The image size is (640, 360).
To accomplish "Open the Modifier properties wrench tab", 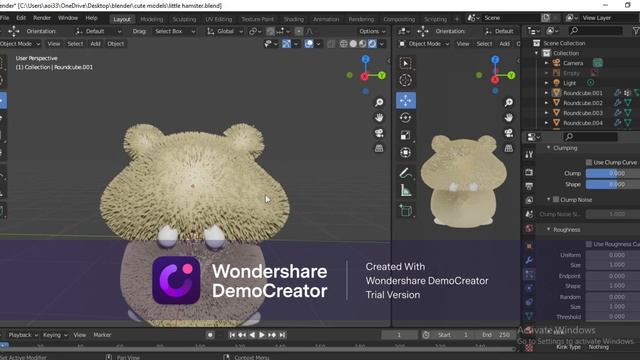I will pos(529,260).
